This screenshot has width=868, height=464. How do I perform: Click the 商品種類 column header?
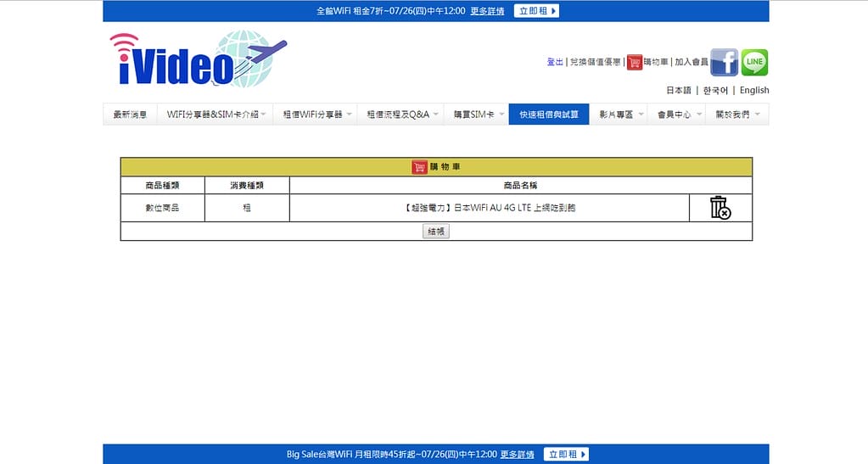click(162, 186)
